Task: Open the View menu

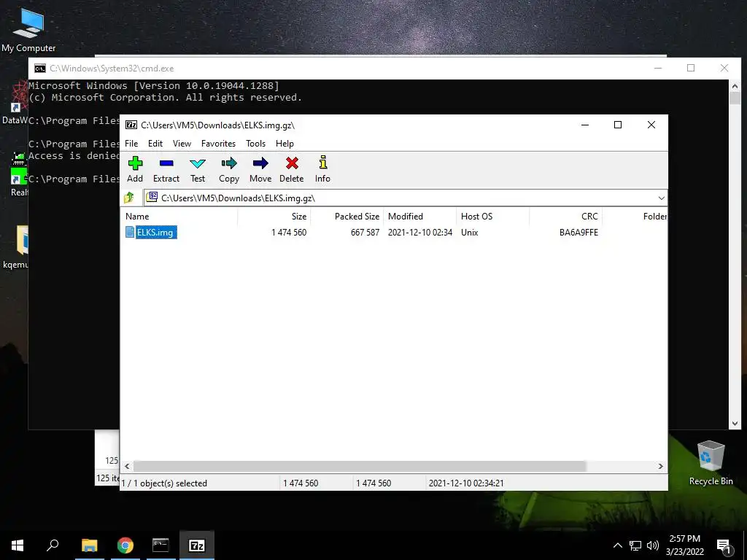Action: click(x=182, y=144)
